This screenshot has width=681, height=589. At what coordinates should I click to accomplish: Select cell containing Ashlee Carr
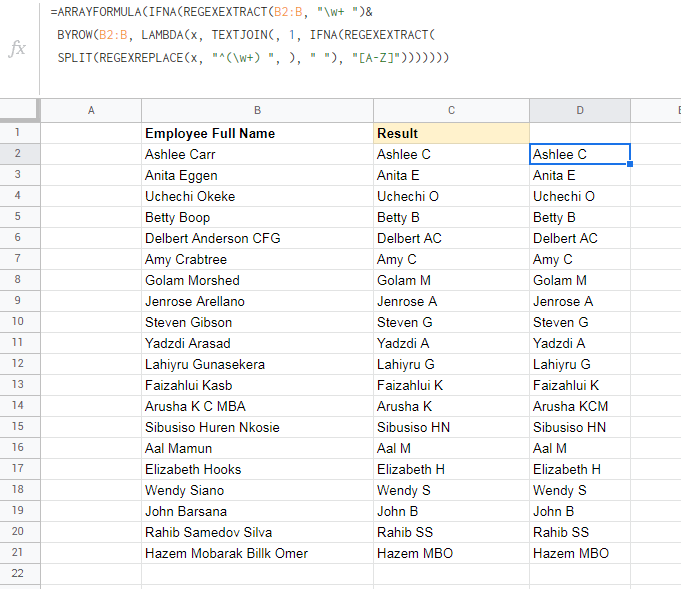258,154
